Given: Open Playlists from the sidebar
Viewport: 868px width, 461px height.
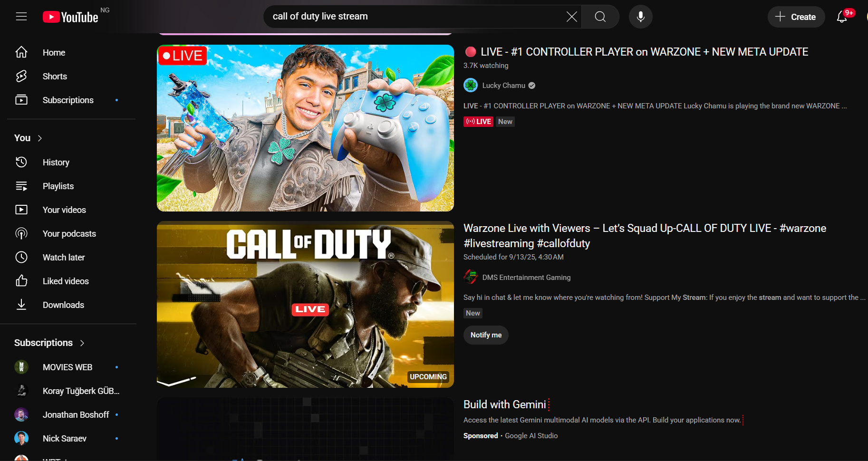Looking at the screenshot, I should 71,186.
